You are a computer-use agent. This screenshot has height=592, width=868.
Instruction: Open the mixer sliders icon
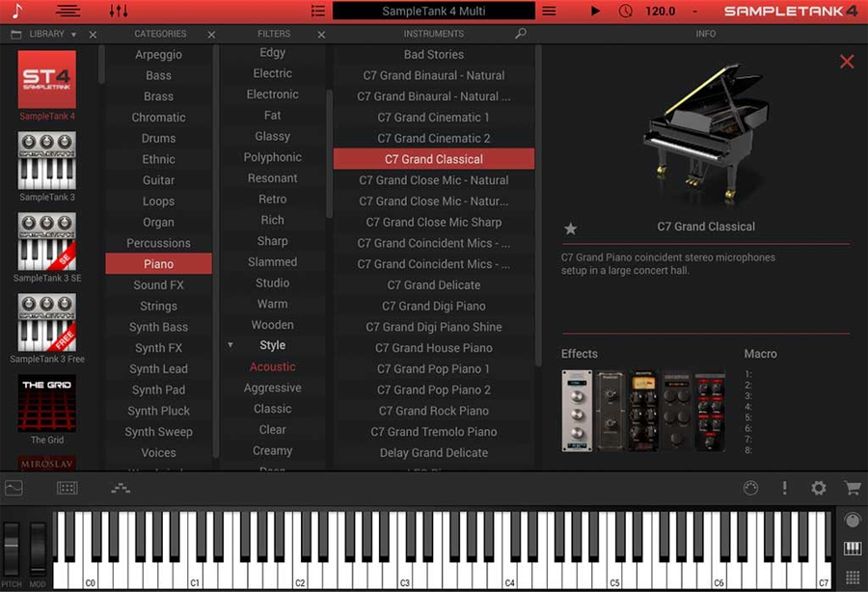[119, 11]
